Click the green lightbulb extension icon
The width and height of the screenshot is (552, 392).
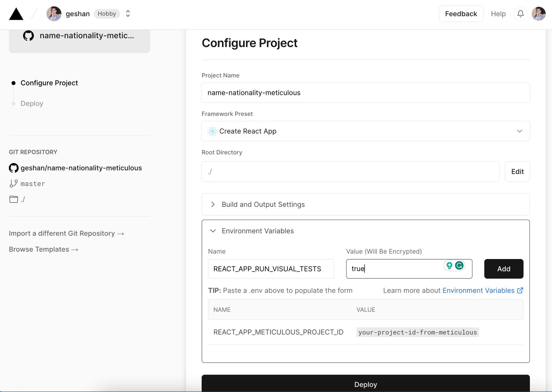point(449,265)
